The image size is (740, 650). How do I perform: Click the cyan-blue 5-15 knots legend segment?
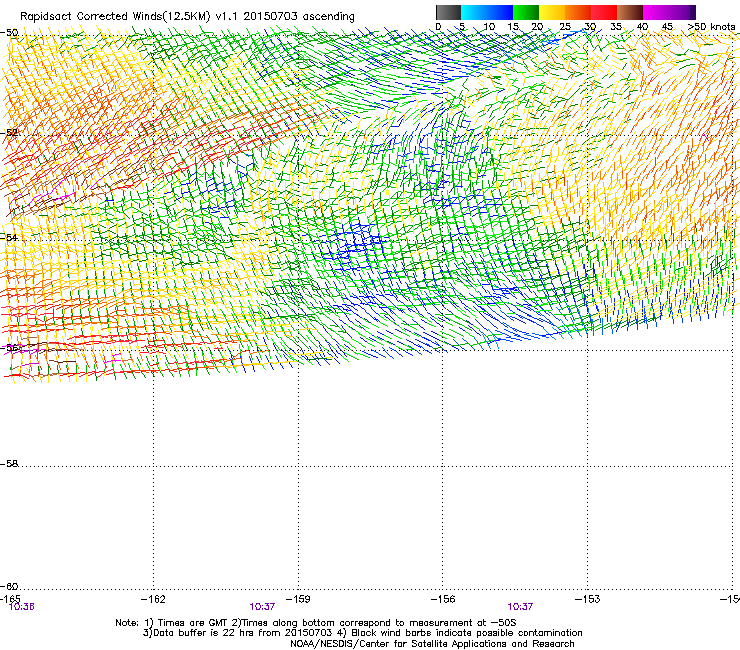click(487, 12)
